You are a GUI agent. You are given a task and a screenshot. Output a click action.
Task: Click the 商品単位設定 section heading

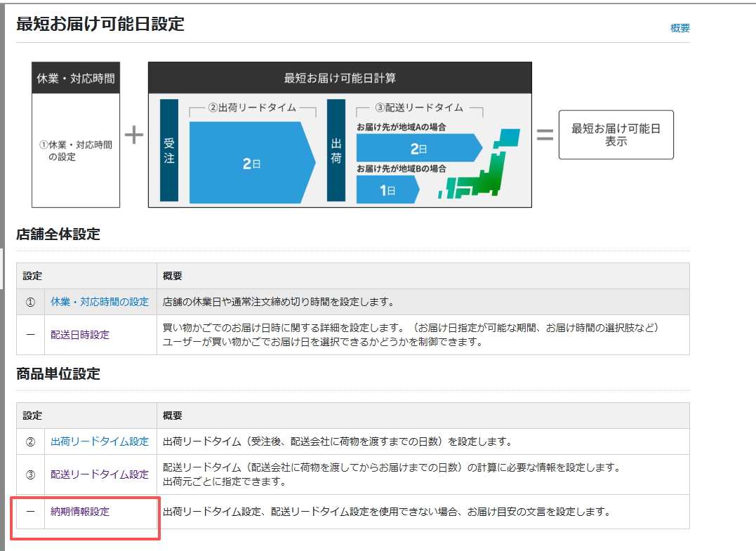tap(58, 373)
